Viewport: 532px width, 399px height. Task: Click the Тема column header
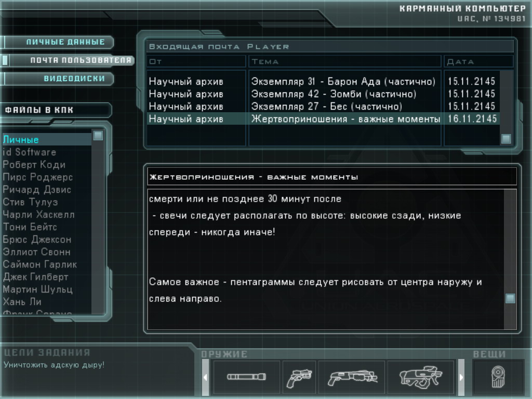click(x=345, y=61)
